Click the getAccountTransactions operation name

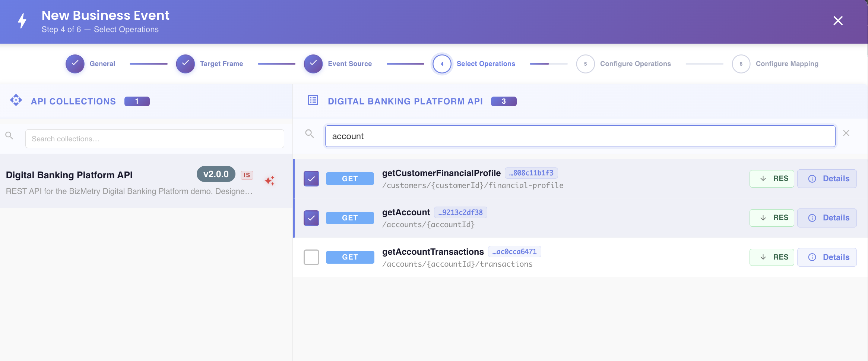[433, 252]
